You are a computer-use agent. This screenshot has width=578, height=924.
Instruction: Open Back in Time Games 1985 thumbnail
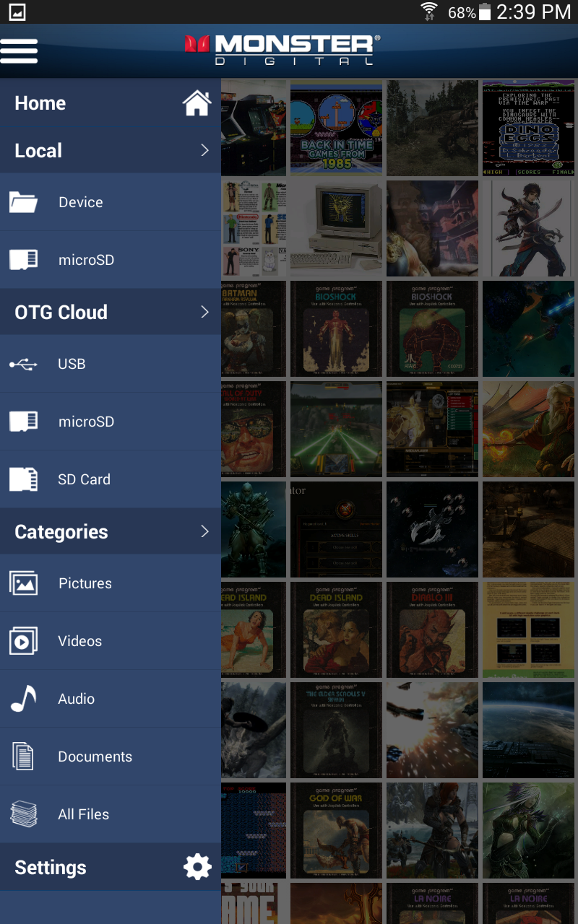[336, 128]
